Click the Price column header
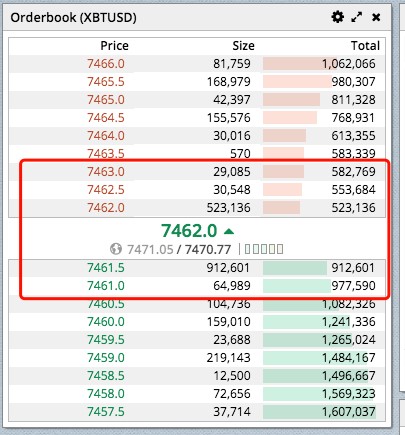 114,46
